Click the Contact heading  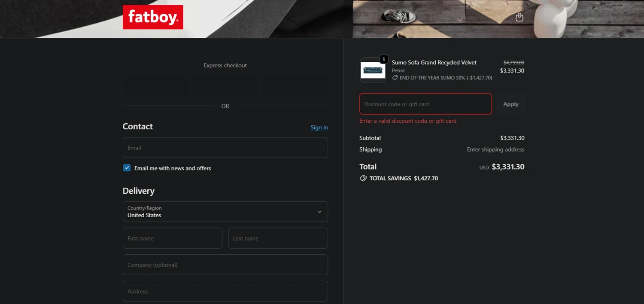click(x=138, y=127)
